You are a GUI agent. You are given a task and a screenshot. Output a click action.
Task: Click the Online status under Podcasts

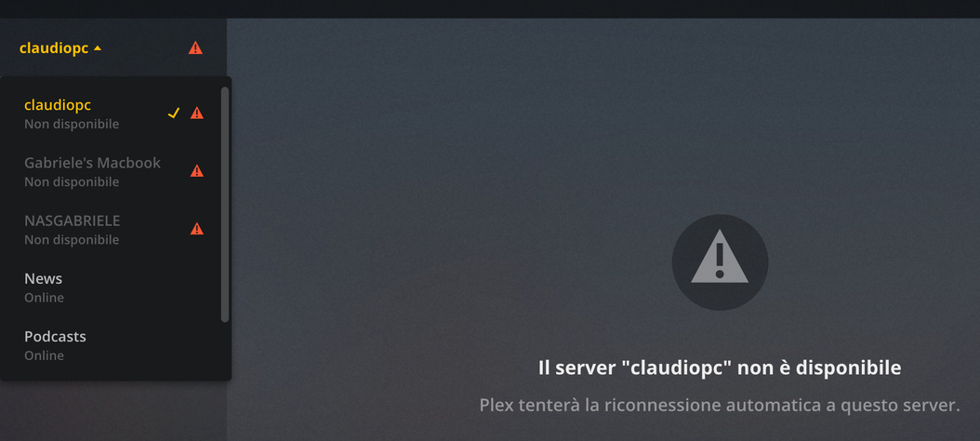pyautogui.click(x=44, y=355)
